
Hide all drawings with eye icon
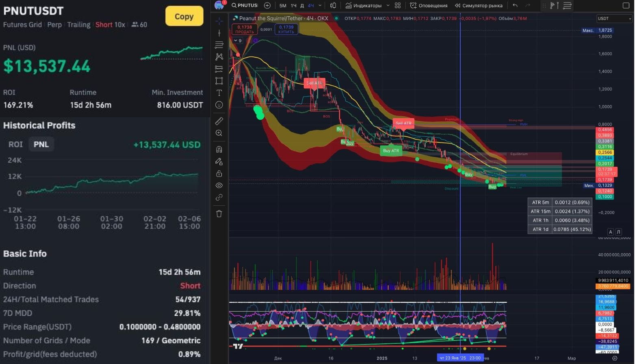[x=219, y=185]
